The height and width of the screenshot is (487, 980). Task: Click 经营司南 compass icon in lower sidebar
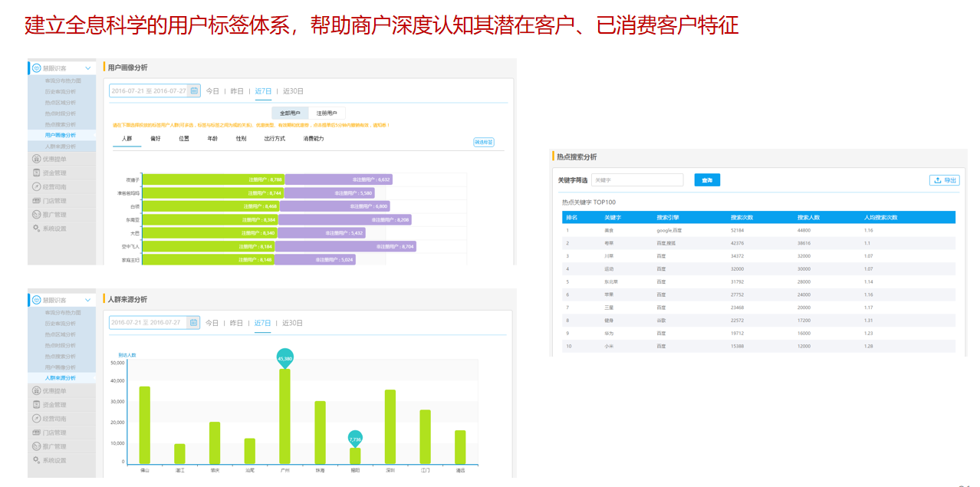click(x=36, y=419)
